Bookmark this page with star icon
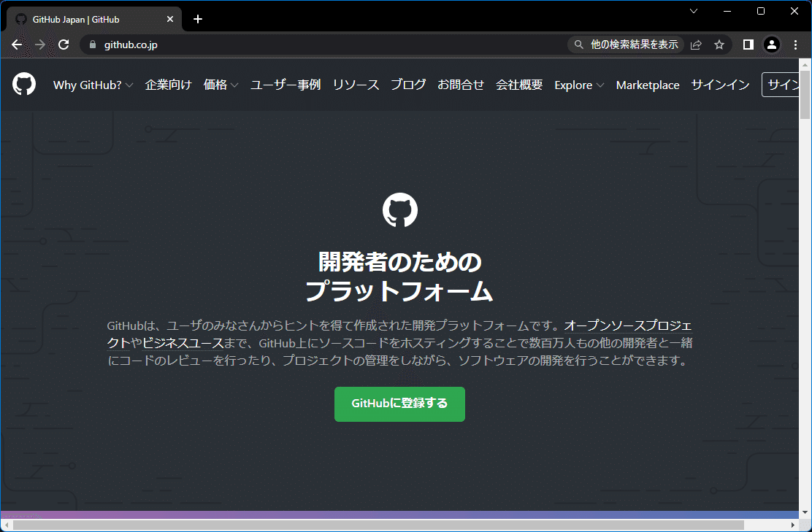The image size is (812, 532). coord(719,45)
